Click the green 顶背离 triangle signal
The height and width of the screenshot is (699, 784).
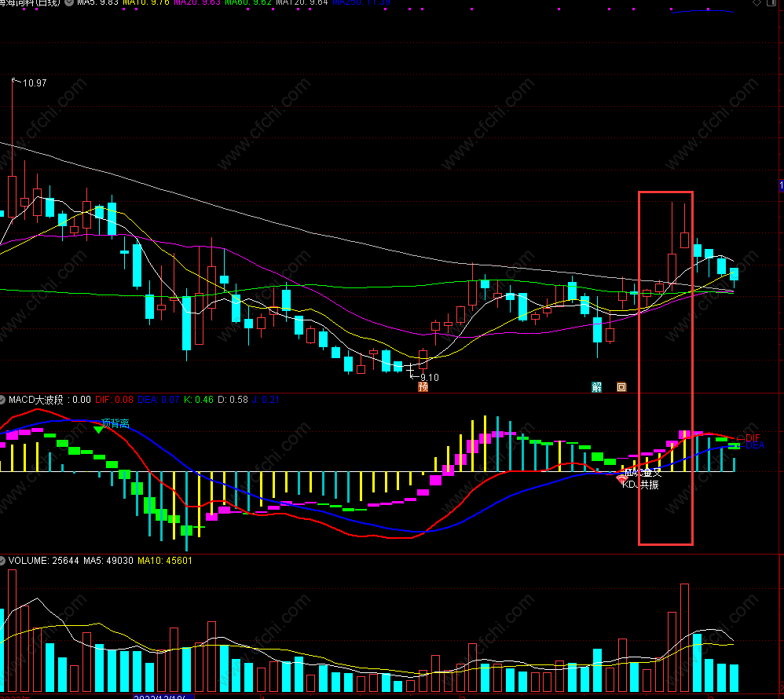pyautogui.click(x=98, y=429)
